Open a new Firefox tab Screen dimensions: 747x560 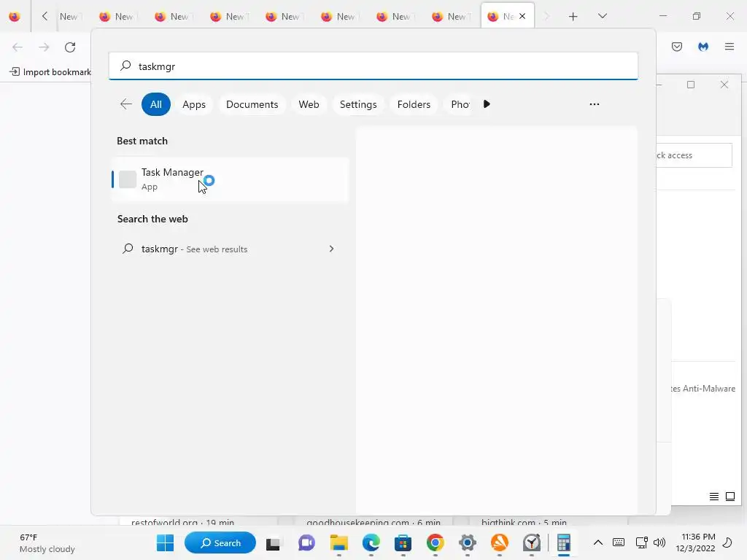573,17
